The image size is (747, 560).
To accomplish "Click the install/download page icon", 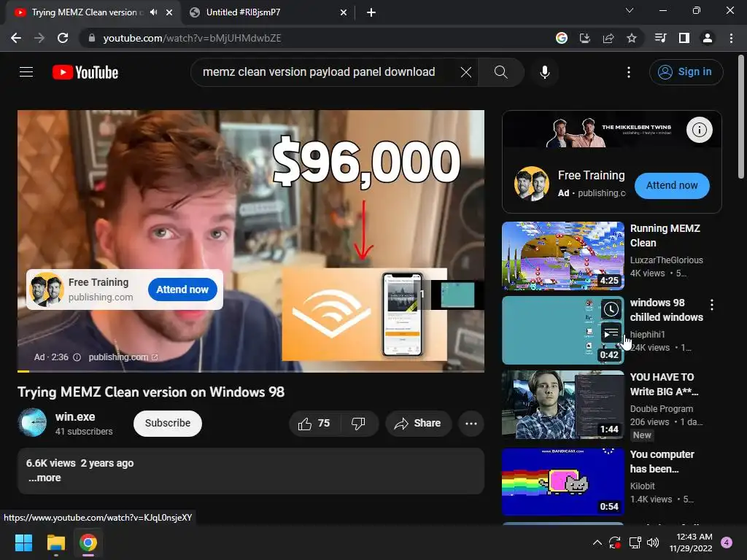I will (x=584, y=38).
